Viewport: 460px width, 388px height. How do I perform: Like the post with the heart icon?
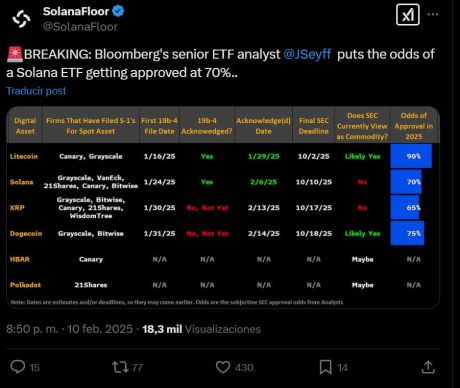223,367
